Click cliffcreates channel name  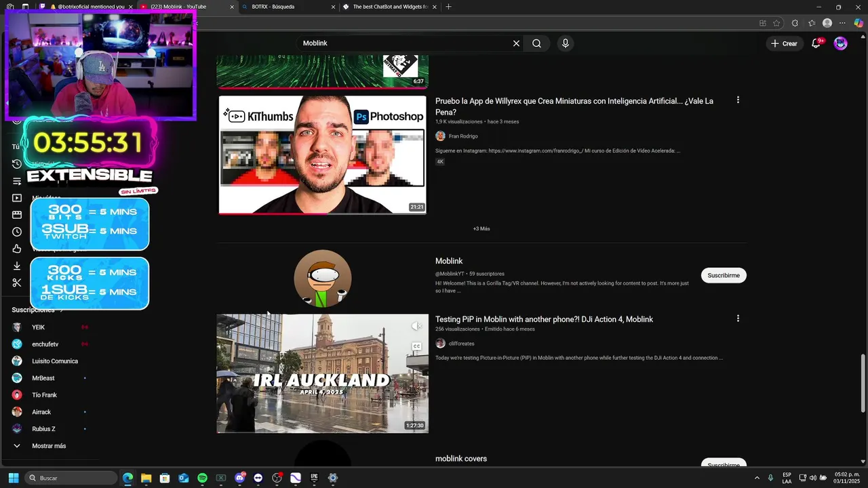pyautogui.click(x=461, y=344)
